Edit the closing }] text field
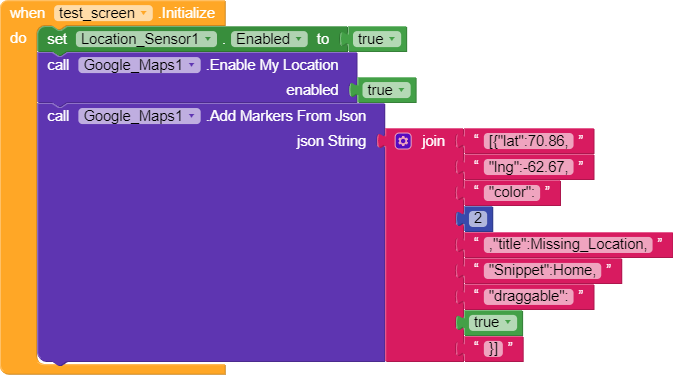 coord(494,348)
